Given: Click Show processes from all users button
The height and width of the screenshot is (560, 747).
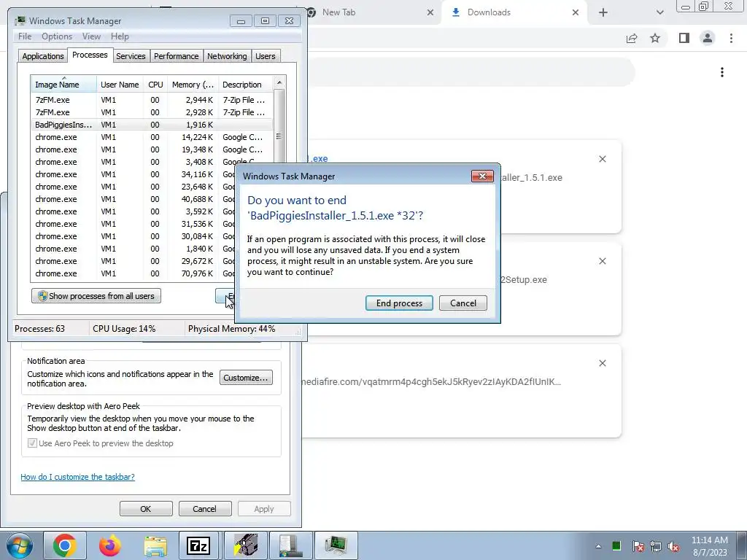Looking at the screenshot, I should [96, 296].
